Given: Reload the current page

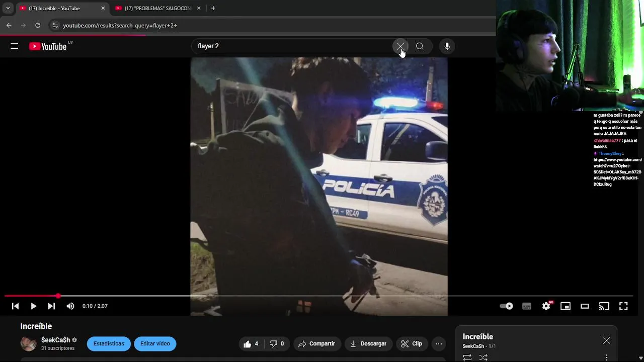Looking at the screenshot, I should [x=38, y=25].
